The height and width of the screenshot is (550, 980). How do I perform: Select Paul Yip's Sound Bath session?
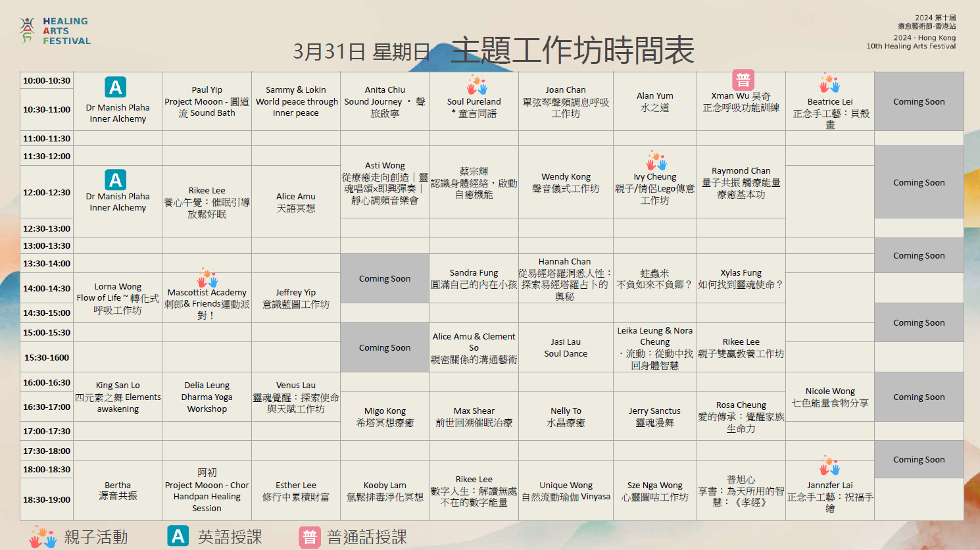coord(207,101)
